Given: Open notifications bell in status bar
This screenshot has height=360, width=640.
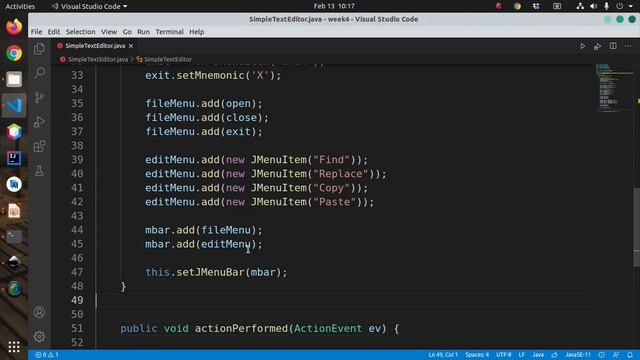Looking at the screenshot, I should (x=630, y=355).
